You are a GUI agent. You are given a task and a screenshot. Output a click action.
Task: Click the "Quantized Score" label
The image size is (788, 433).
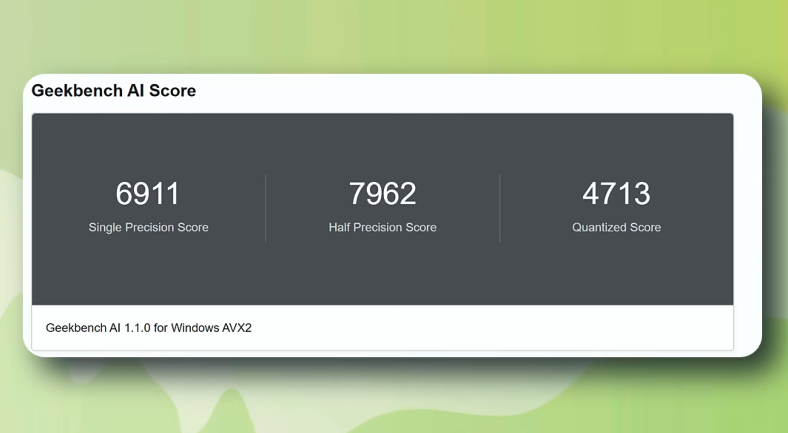(x=616, y=227)
